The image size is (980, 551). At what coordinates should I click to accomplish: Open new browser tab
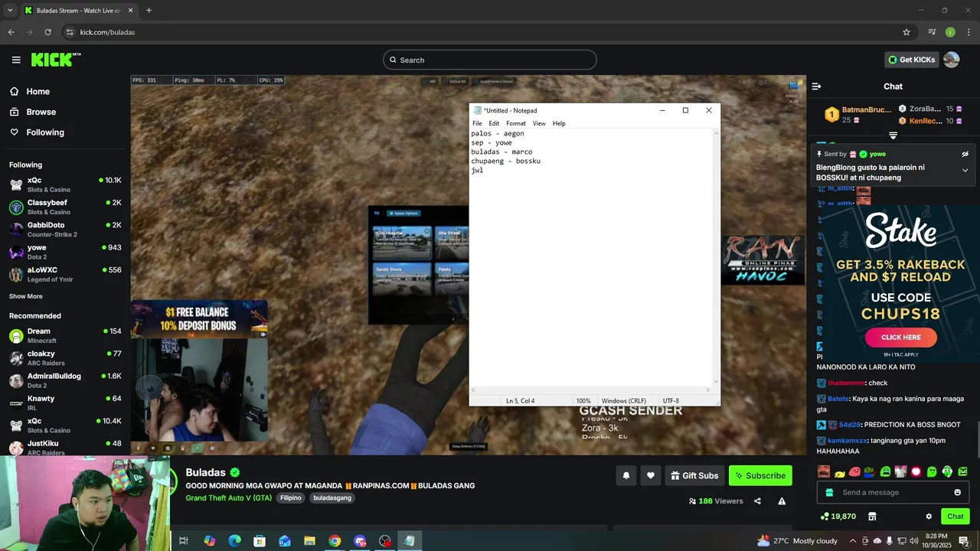pos(149,10)
